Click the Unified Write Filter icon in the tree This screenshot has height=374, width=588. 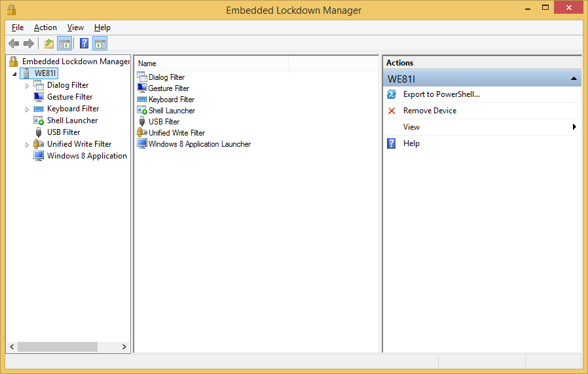pyautogui.click(x=39, y=143)
